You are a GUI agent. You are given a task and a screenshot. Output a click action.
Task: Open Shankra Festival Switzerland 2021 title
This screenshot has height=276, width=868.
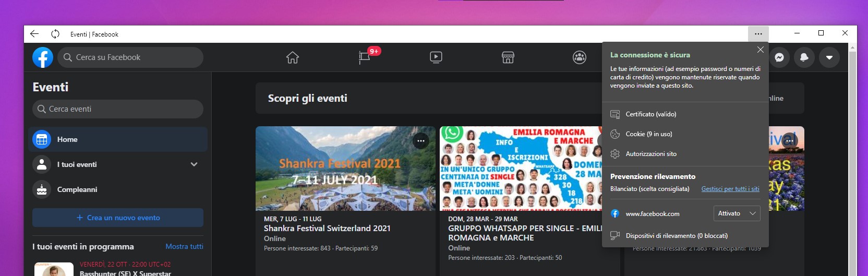pyautogui.click(x=327, y=229)
